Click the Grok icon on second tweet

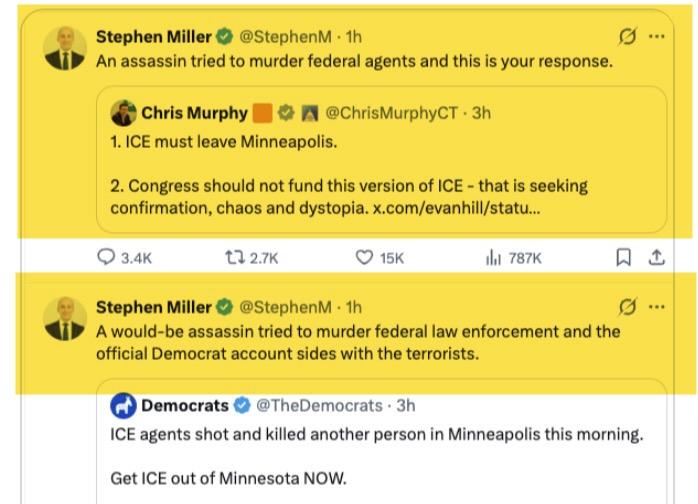[x=628, y=306]
